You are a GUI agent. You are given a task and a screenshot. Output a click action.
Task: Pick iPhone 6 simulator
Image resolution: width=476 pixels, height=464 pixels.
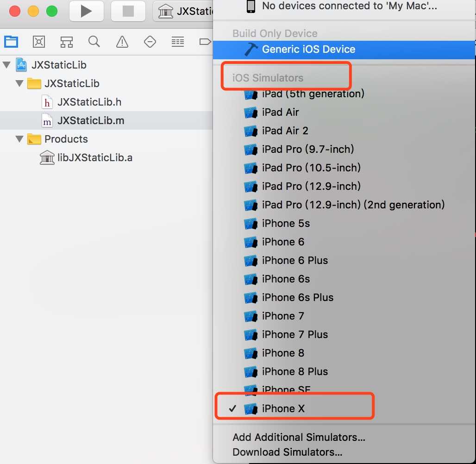pos(344,242)
